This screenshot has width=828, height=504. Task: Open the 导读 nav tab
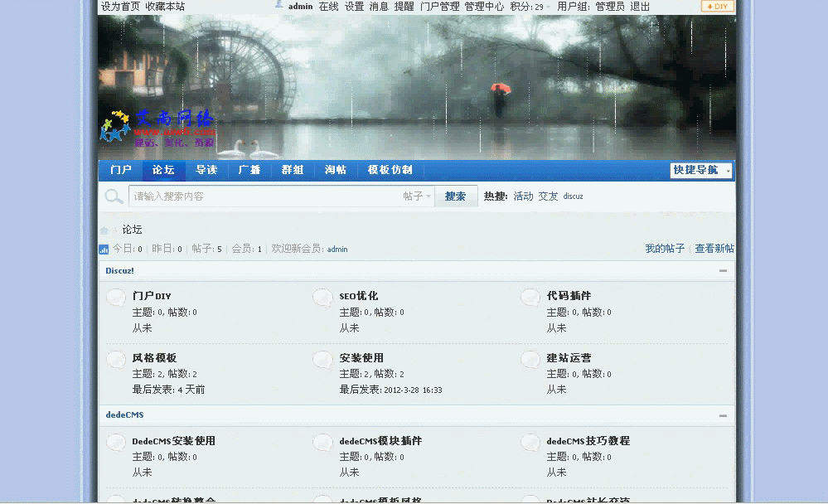click(x=206, y=170)
